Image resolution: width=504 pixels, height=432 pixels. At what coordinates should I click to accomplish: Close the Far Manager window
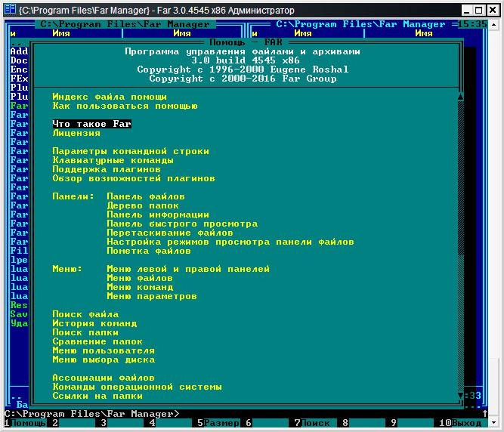(x=493, y=11)
